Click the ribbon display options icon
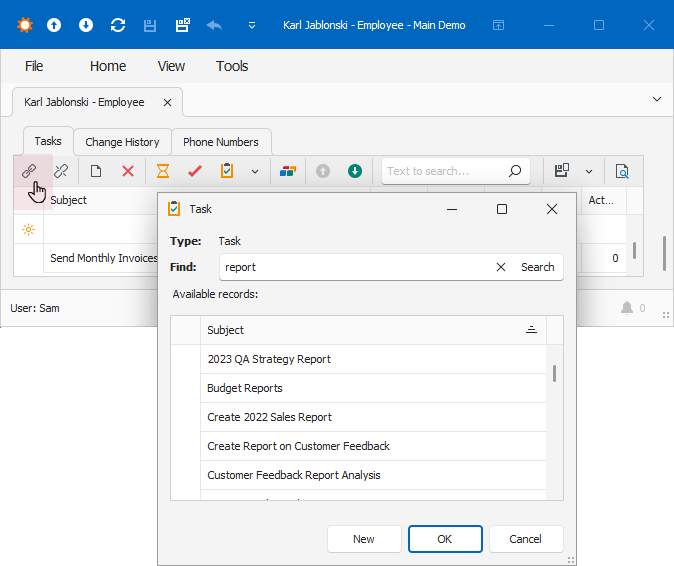This screenshot has width=674, height=566. [498, 25]
